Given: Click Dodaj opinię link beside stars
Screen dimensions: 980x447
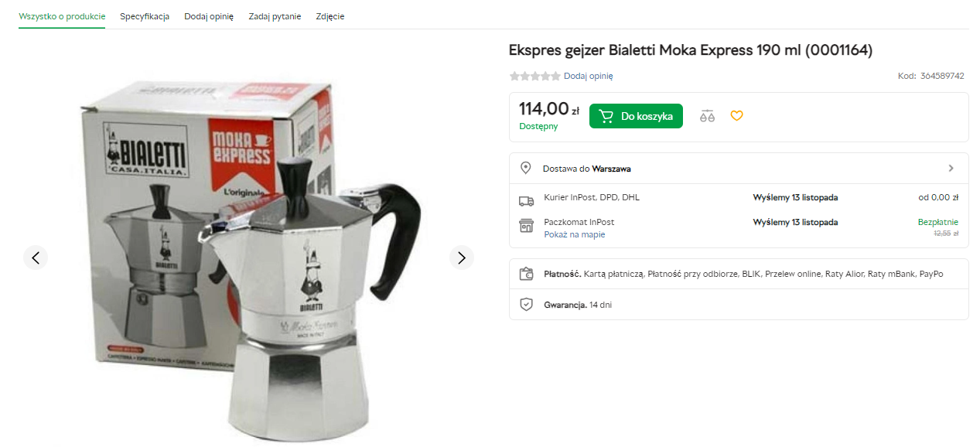Looking at the screenshot, I should 588,76.
